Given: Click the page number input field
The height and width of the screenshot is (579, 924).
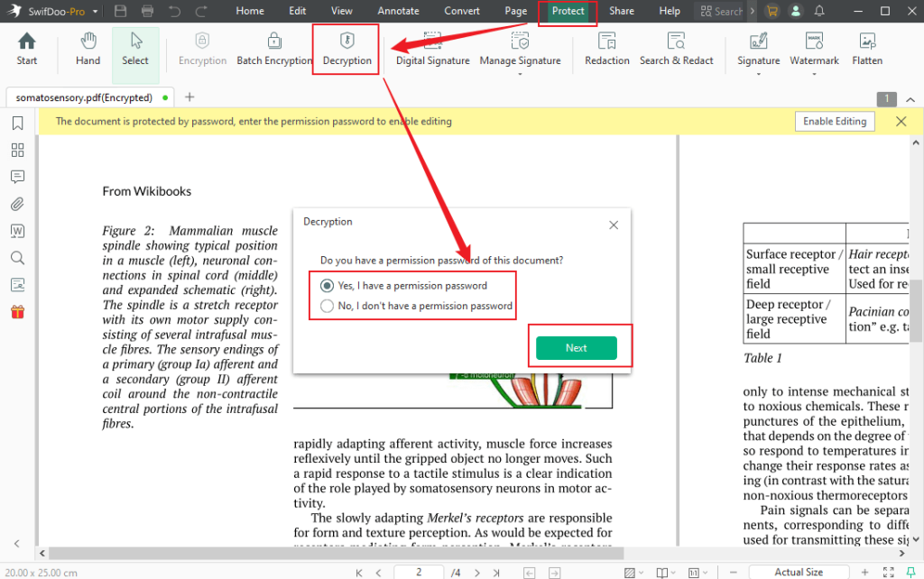Looking at the screenshot, I should (x=418, y=571).
